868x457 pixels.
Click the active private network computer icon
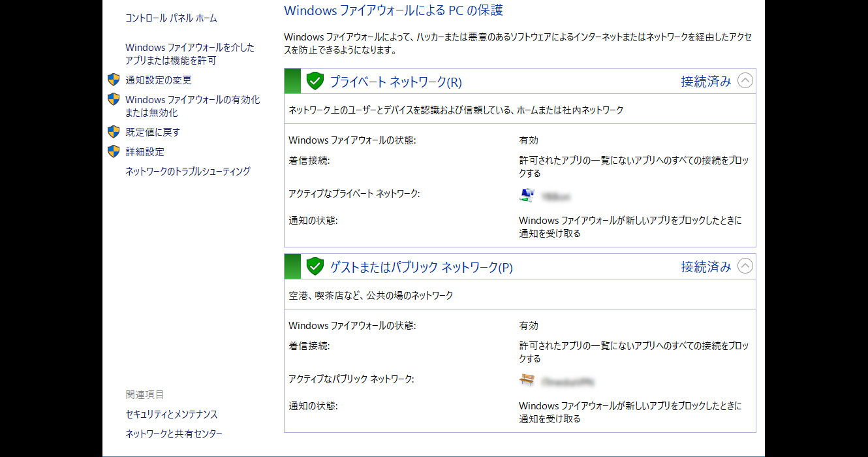click(x=527, y=195)
